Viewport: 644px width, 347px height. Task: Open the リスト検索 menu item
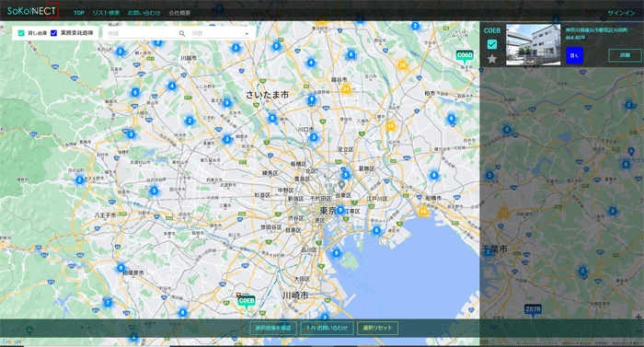pos(106,13)
